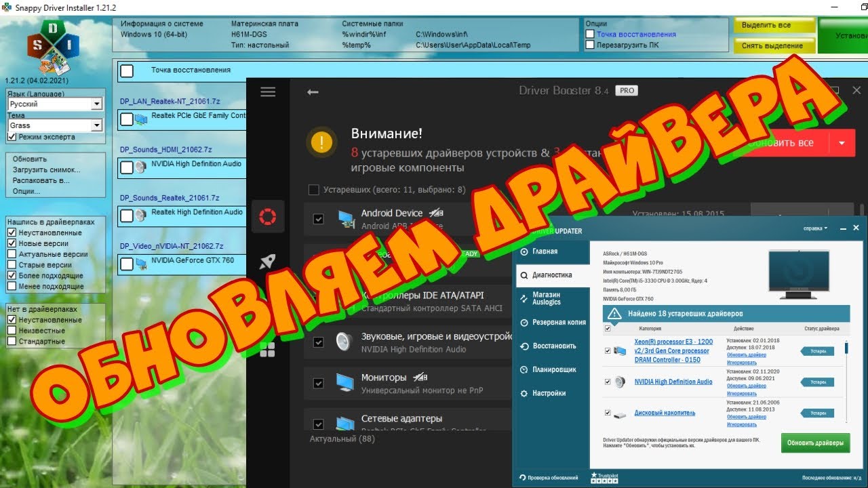
Task: Open NVIDIA High Definition Audio link in Driver Updater
Action: [673, 382]
